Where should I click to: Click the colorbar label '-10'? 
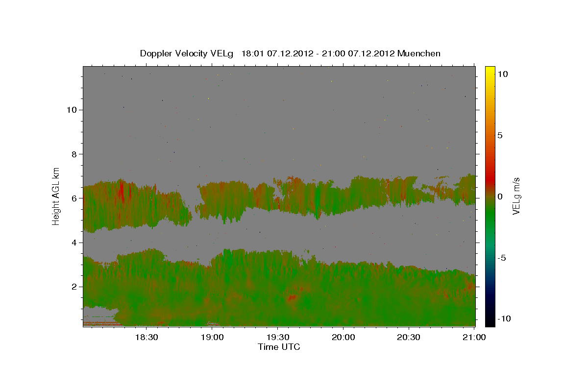coord(504,319)
